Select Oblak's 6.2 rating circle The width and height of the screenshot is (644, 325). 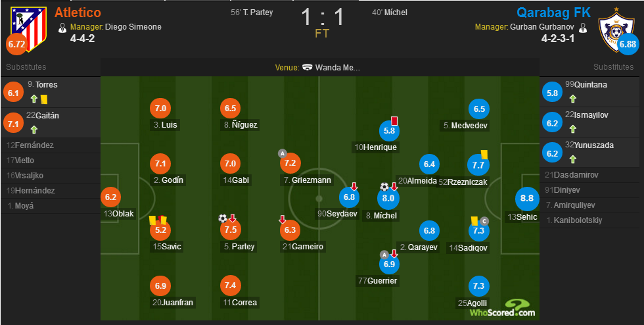click(110, 197)
